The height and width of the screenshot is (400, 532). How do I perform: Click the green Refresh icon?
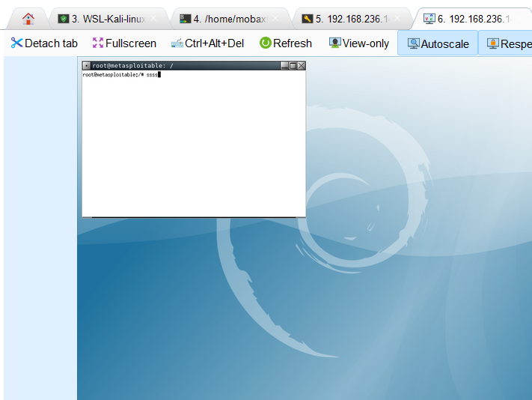[266, 43]
